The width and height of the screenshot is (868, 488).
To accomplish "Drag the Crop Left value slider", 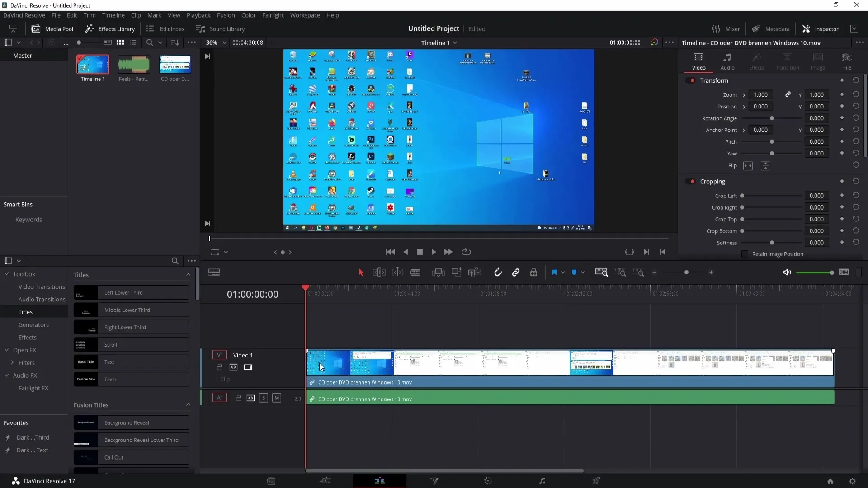I will coord(741,196).
